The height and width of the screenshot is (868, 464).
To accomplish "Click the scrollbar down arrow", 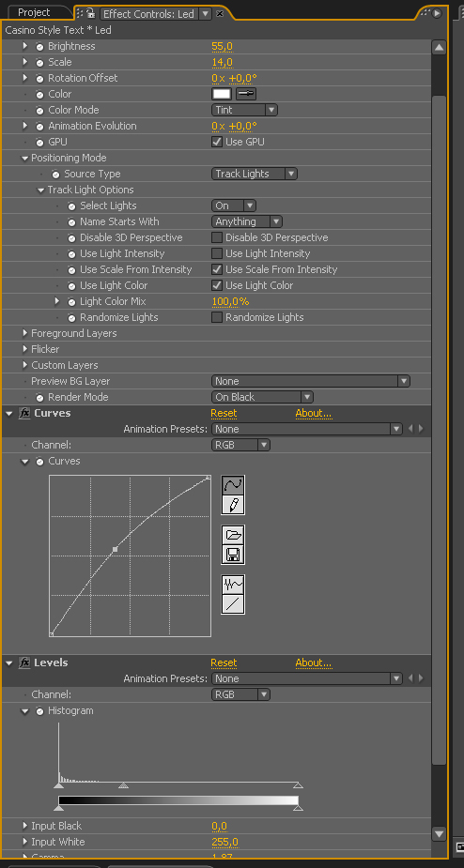I will point(439,833).
